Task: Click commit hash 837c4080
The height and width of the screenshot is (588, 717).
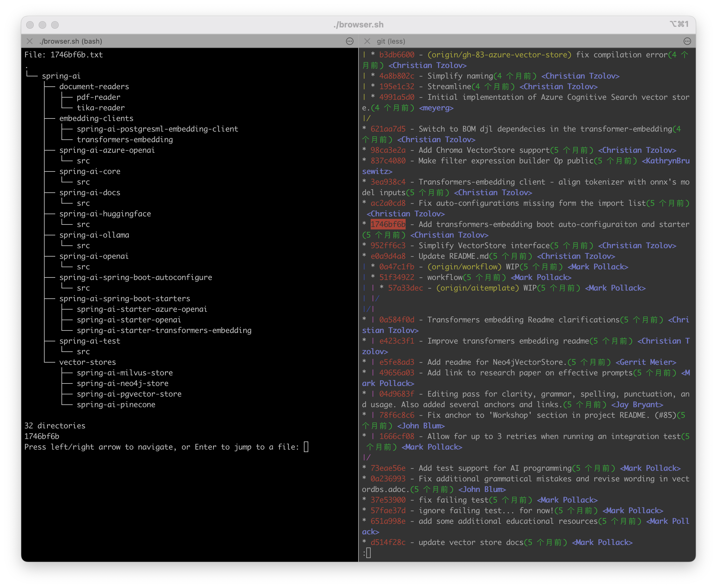Action: [388, 161]
